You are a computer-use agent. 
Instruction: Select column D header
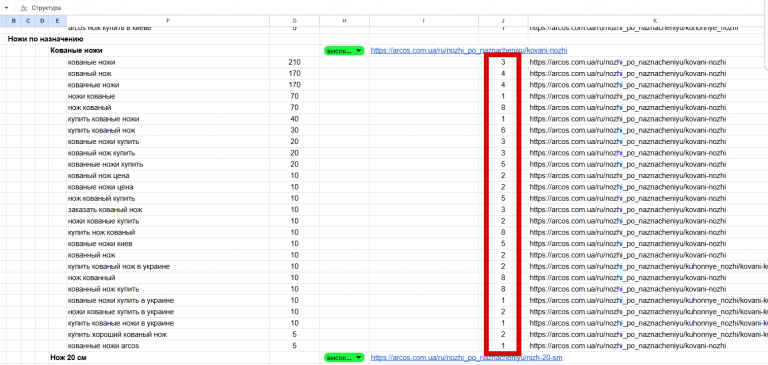point(42,21)
